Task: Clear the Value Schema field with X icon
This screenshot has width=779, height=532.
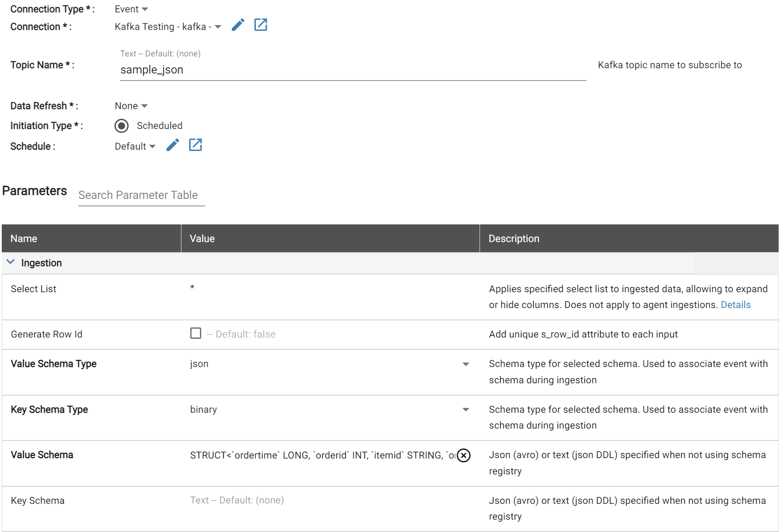Action: (463, 455)
